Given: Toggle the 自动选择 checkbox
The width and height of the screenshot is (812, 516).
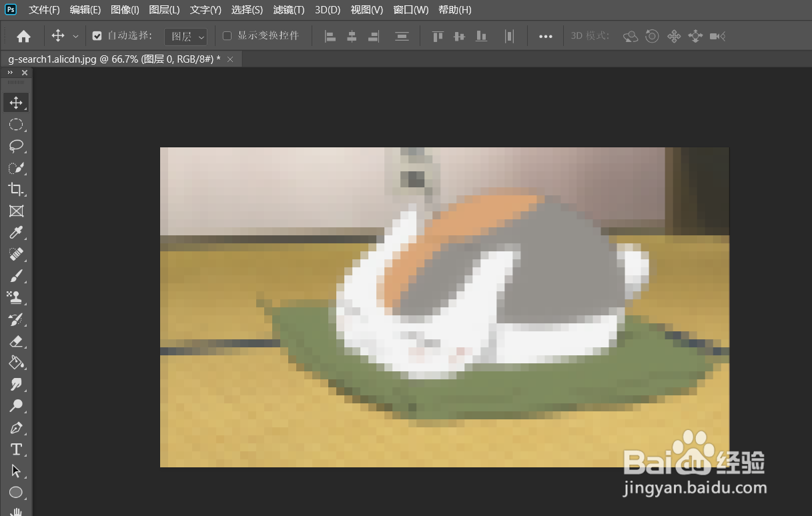Looking at the screenshot, I should [x=97, y=36].
